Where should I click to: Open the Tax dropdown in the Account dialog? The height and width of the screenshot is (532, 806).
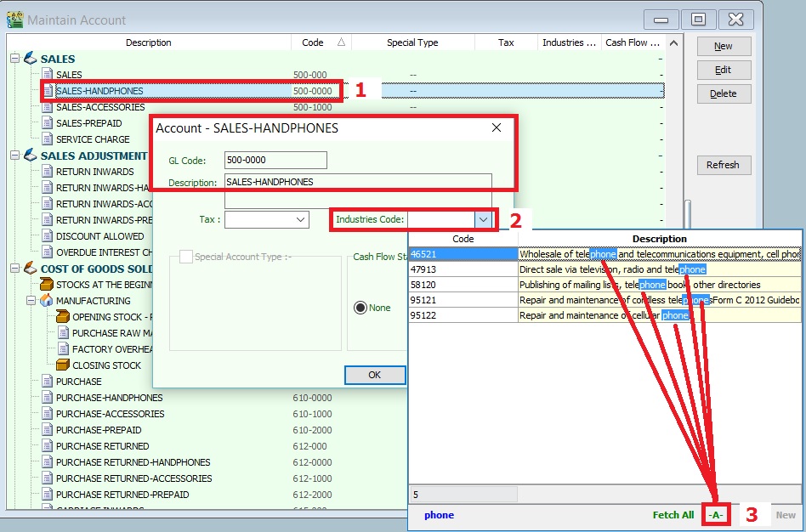pos(302,218)
